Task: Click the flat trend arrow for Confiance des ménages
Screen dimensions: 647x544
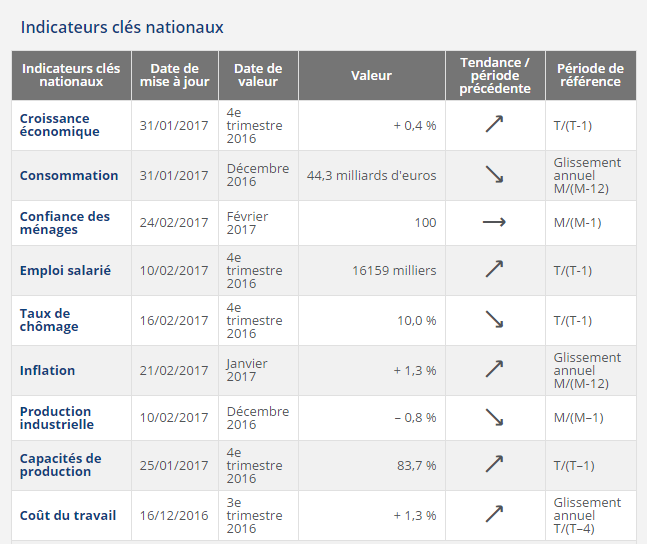Action: (494, 222)
